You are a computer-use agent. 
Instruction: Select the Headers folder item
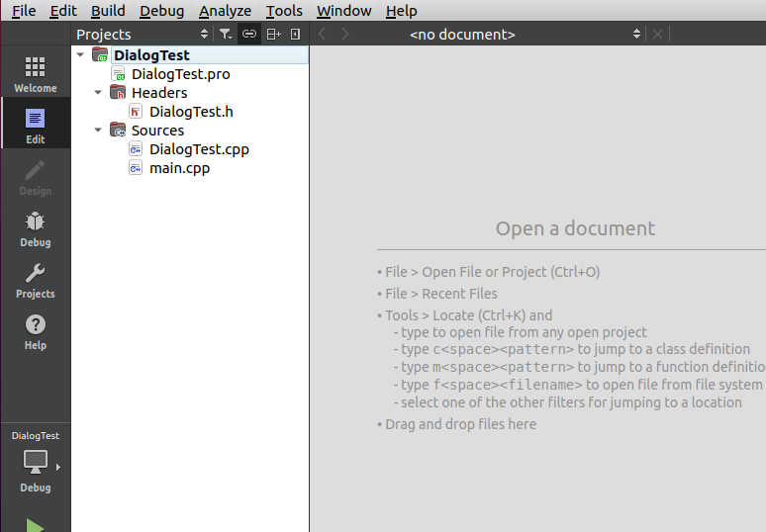tap(159, 93)
